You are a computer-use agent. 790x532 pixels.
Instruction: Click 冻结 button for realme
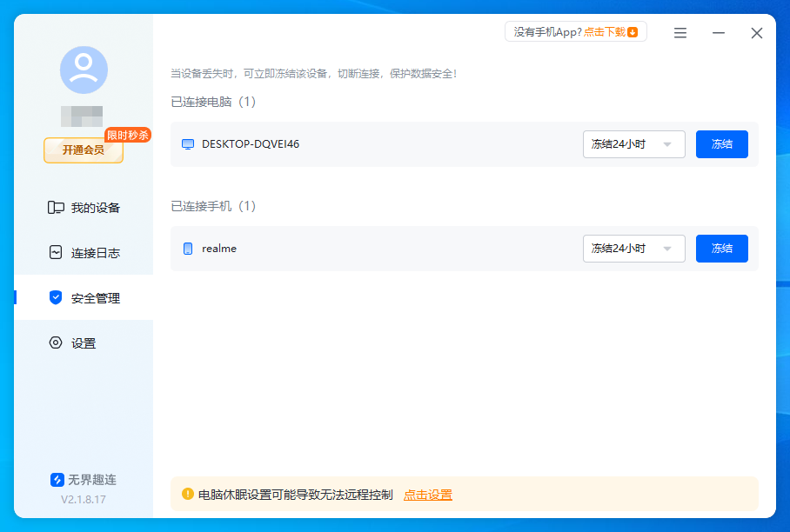pyautogui.click(x=721, y=249)
